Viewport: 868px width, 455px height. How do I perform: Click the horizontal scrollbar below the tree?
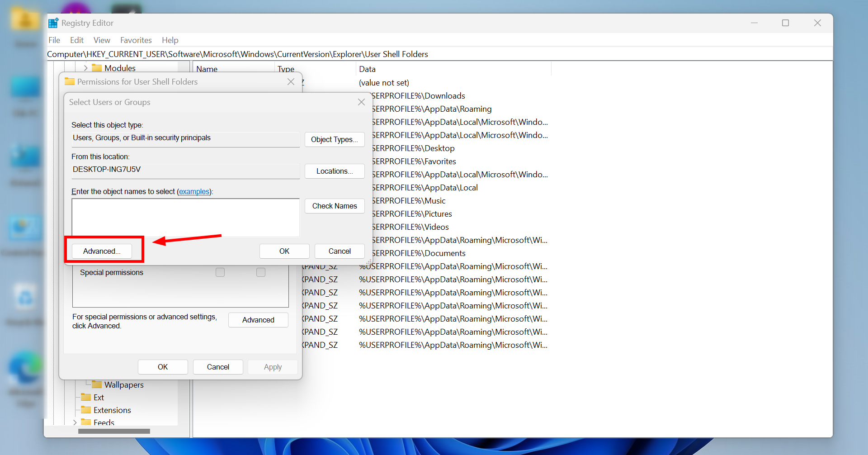click(114, 431)
